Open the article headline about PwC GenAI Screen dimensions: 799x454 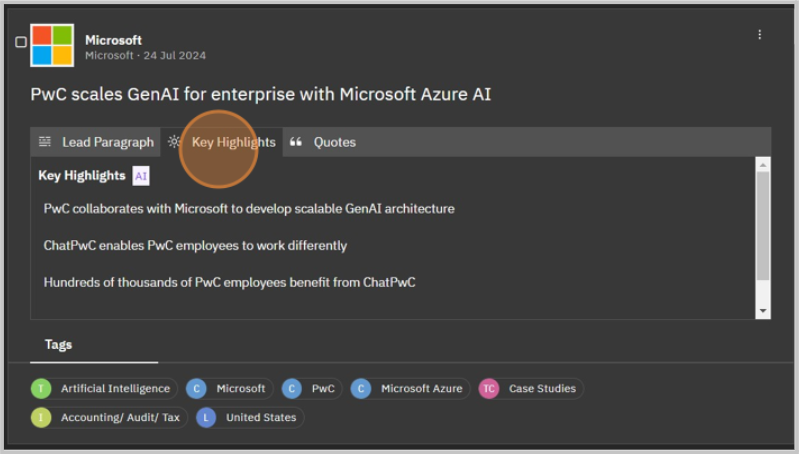[261, 95]
